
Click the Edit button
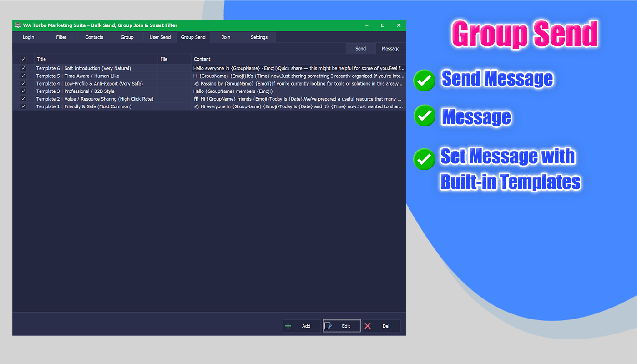tap(342, 326)
